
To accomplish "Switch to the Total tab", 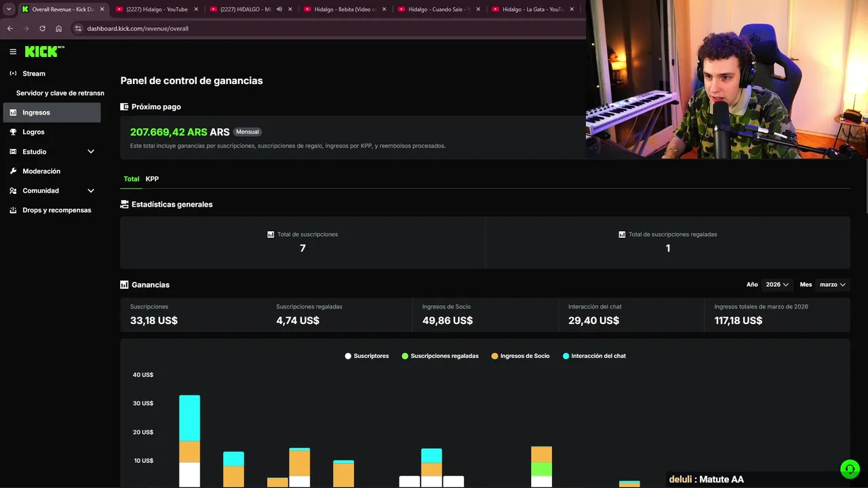I will click(x=132, y=179).
